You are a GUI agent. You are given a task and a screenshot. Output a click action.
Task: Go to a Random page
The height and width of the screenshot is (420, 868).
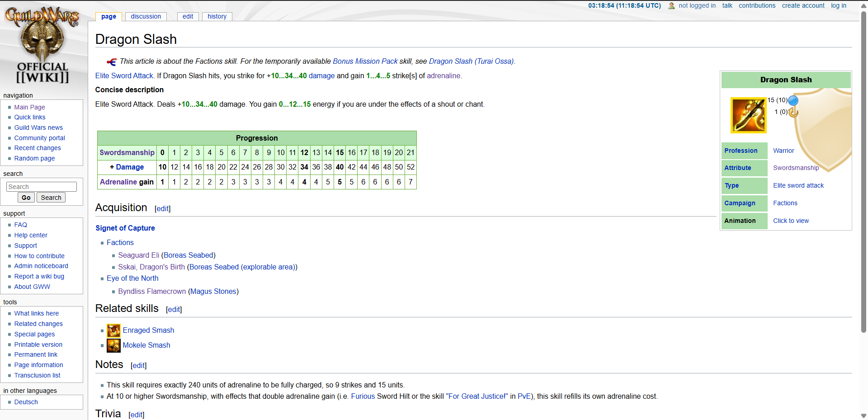pos(34,158)
